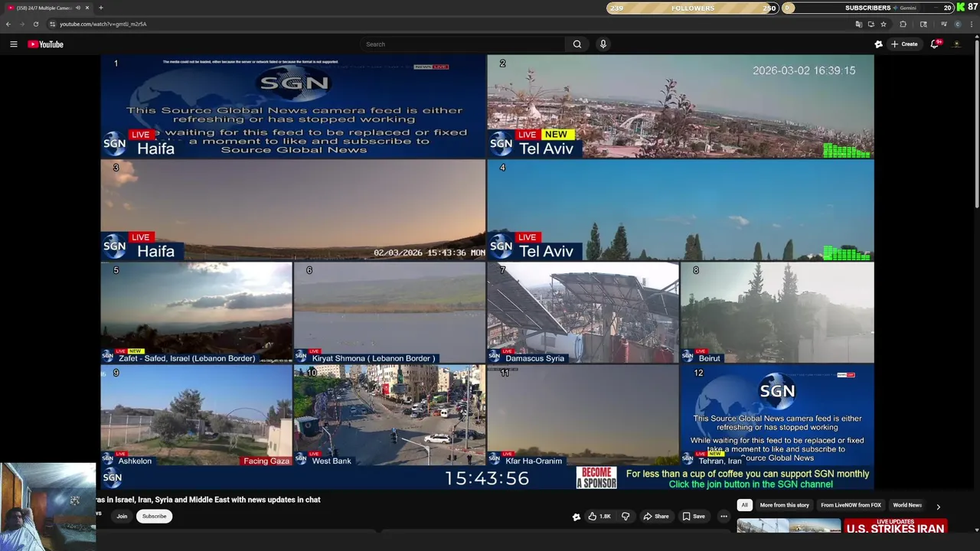Screen dimensions: 980x551
Task: Bookmark this page with star icon
Action: [x=883, y=24]
